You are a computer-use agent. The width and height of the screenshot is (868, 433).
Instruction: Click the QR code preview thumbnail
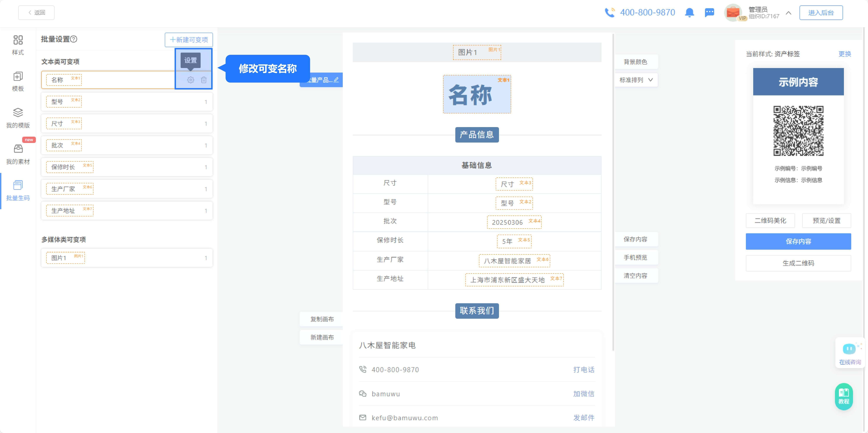click(x=798, y=131)
